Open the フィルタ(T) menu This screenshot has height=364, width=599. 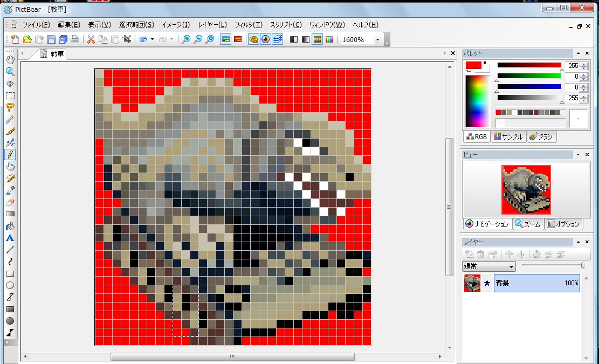(249, 25)
